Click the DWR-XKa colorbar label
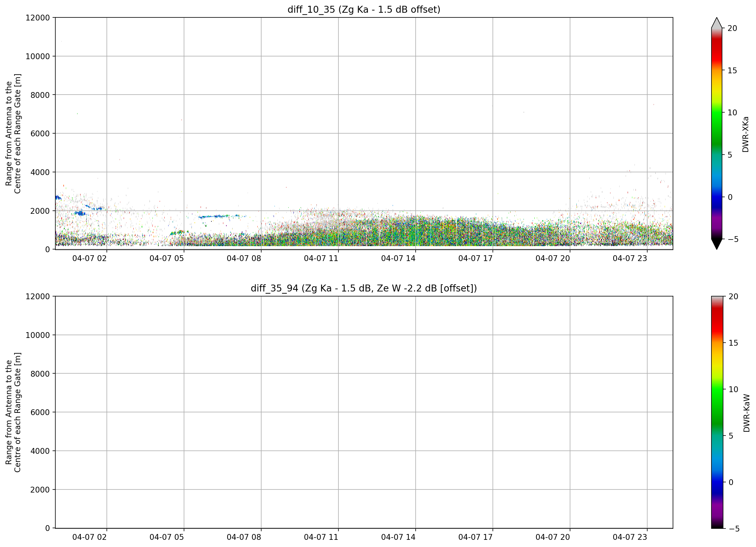Screen dimensions: 756x547 [x=746, y=134]
